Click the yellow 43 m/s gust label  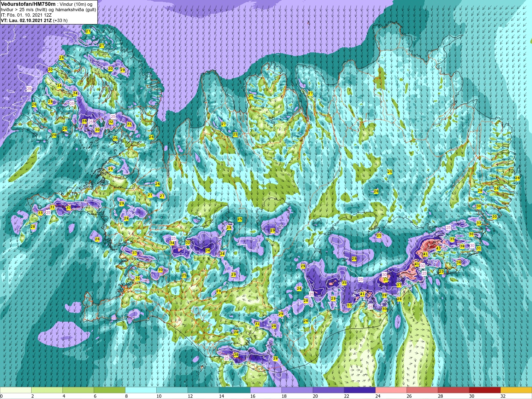(x=438, y=248)
